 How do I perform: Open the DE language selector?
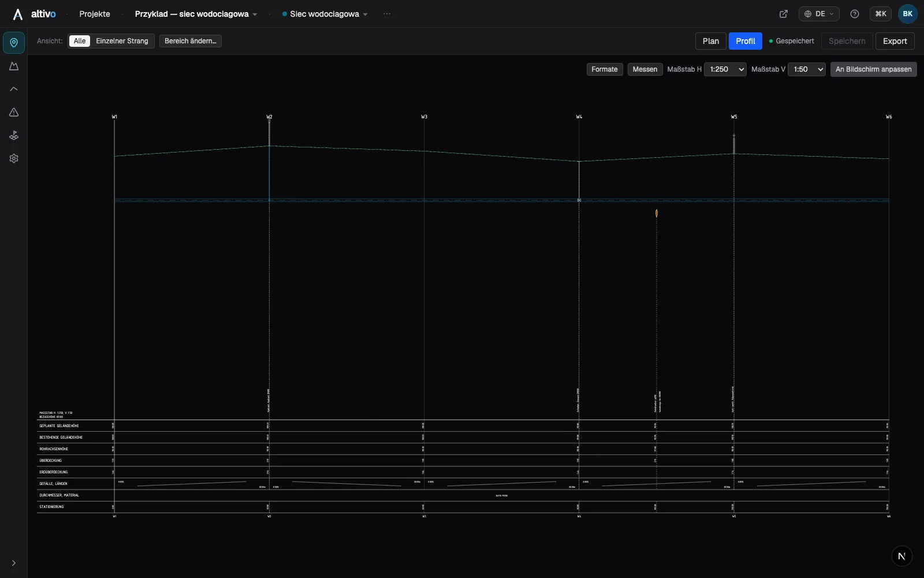coord(819,14)
